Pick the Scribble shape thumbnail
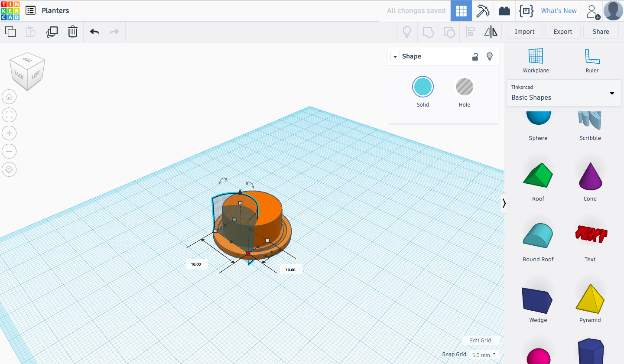 click(590, 120)
